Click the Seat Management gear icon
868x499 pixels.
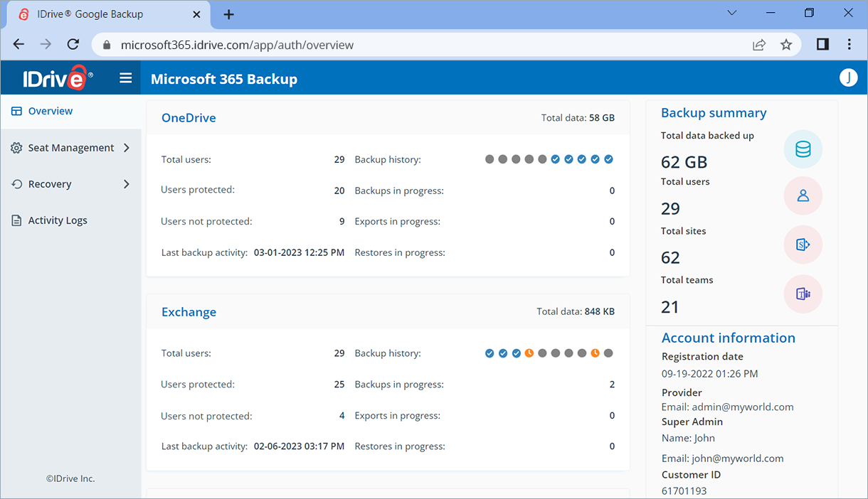coord(17,148)
